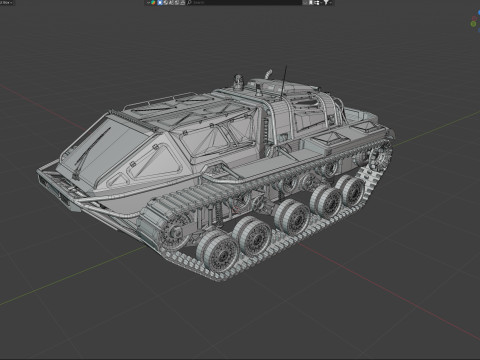480x360 pixels.
Task: Open the funnel filter icon in the header
Action: (326, 2)
